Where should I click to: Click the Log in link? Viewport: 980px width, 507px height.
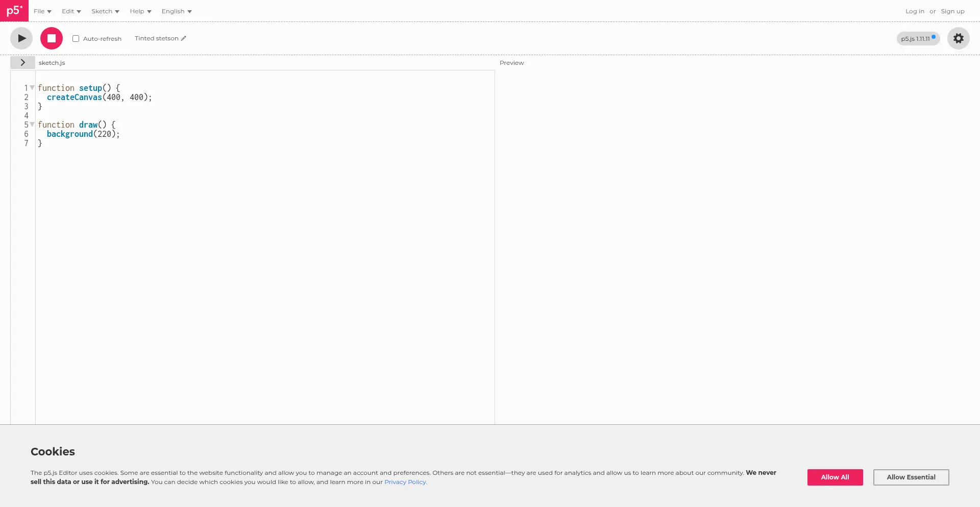[x=915, y=11]
